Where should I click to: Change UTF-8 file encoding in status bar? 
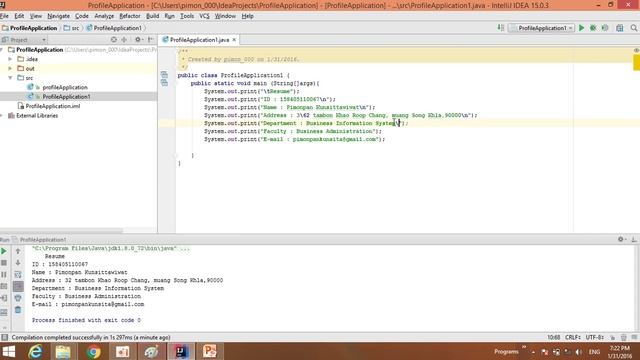click(594, 337)
